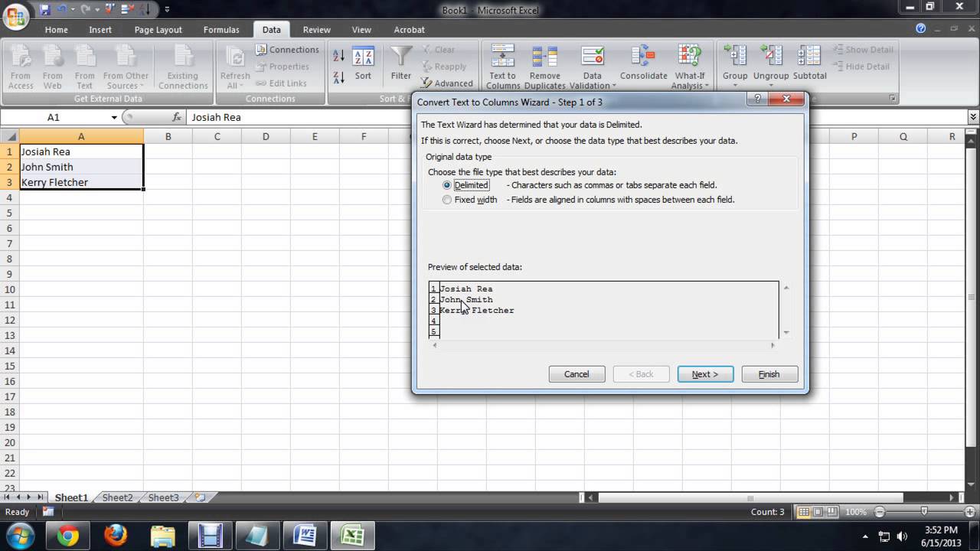Click the zoom out minus button
Image resolution: width=980 pixels, height=551 pixels.
(x=880, y=512)
